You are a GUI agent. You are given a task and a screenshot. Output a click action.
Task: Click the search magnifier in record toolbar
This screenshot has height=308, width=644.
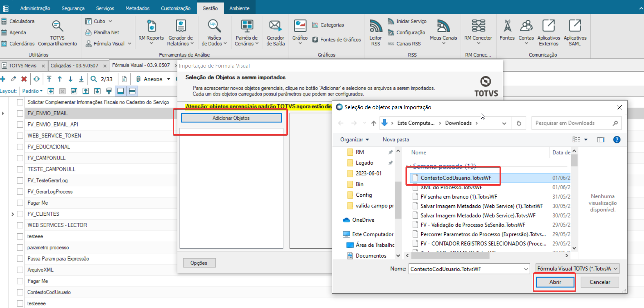coord(94,79)
